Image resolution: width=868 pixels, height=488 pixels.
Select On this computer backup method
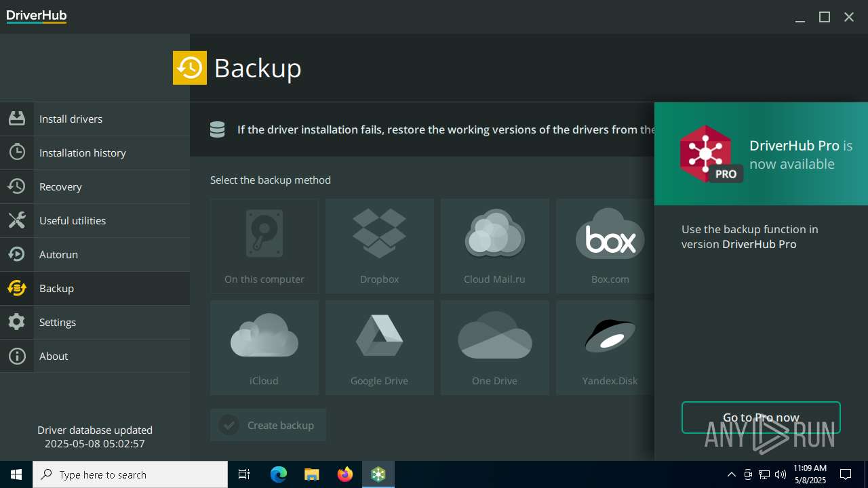point(264,246)
